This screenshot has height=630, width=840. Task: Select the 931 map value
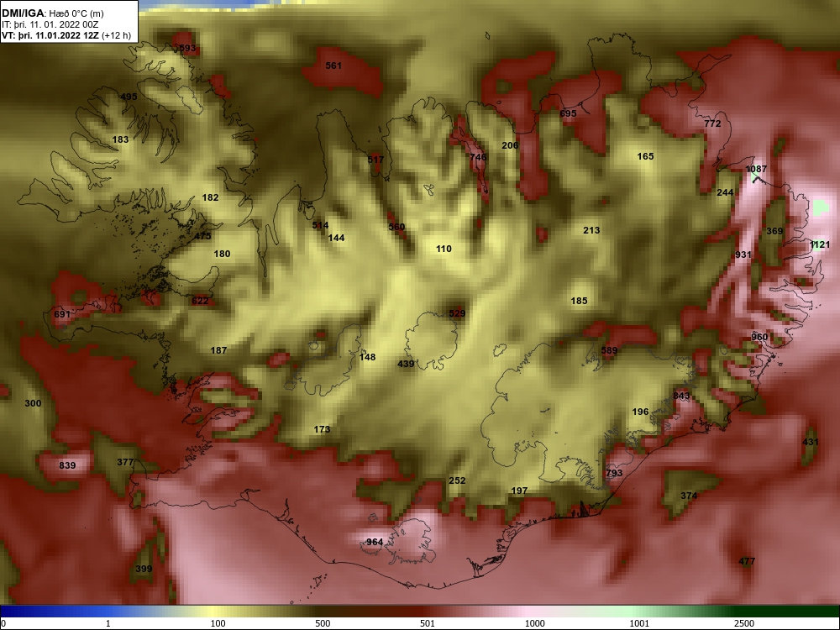[743, 255]
